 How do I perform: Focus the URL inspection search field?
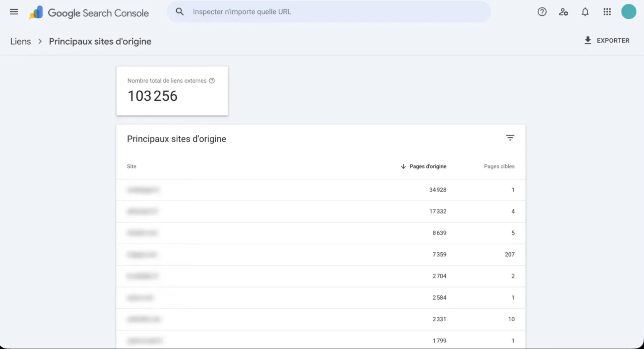[x=329, y=12]
